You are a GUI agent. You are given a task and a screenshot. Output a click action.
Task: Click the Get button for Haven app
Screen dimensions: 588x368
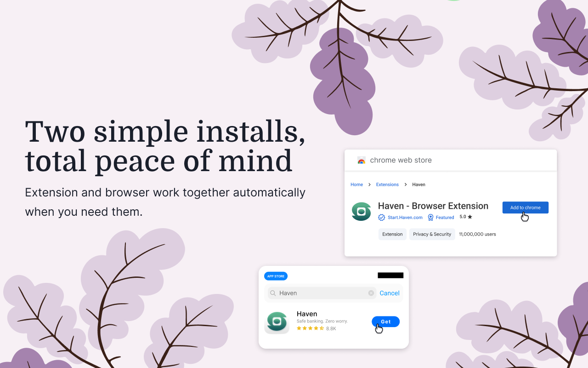coord(385,322)
